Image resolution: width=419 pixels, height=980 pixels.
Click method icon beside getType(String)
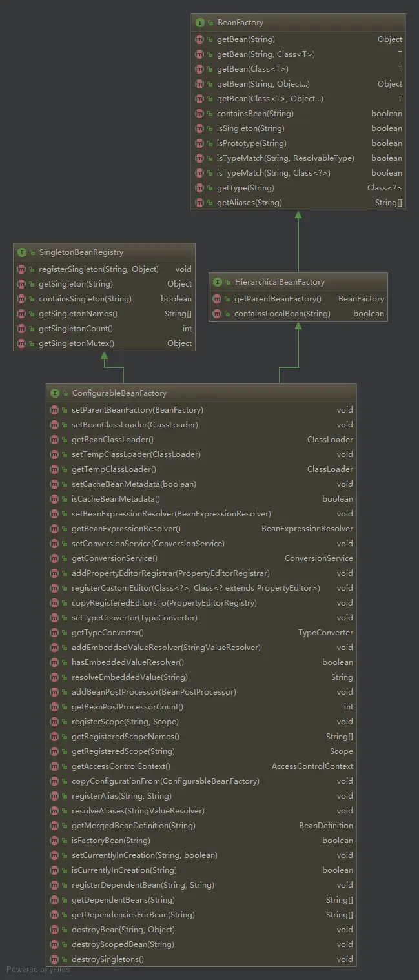point(199,188)
